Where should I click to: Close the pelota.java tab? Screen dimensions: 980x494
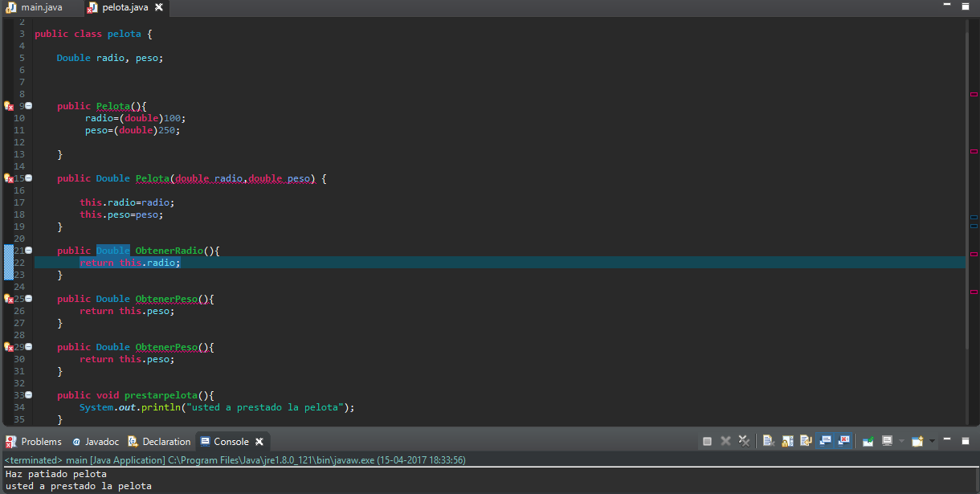(159, 7)
